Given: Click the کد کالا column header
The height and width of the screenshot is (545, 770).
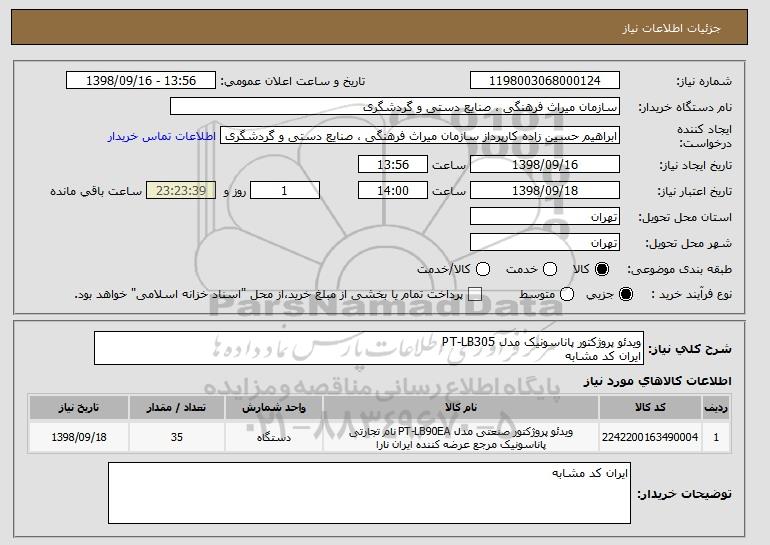Looking at the screenshot, I should point(650,408).
